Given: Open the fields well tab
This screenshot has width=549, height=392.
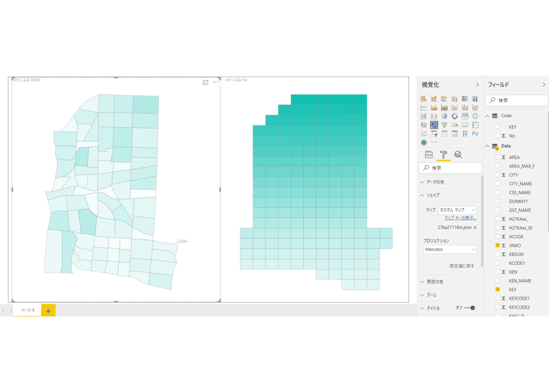Looking at the screenshot, I should [x=428, y=154].
